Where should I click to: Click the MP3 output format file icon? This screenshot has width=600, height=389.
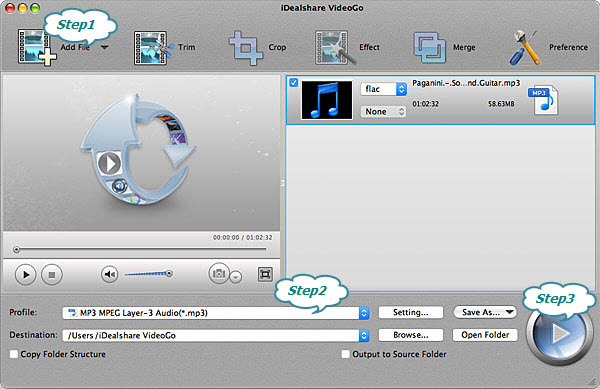[x=543, y=100]
